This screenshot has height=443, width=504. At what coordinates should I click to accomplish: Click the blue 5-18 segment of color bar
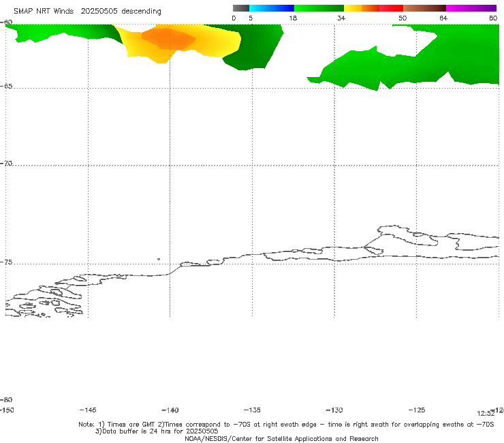point(272,8)
